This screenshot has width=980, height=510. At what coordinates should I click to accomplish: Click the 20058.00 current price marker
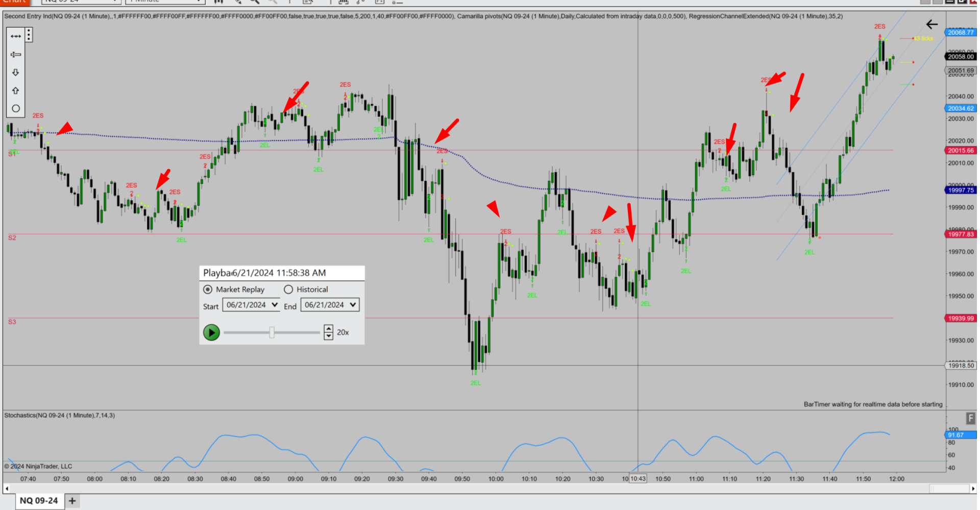pyautogui.click(x=961, y=57)
